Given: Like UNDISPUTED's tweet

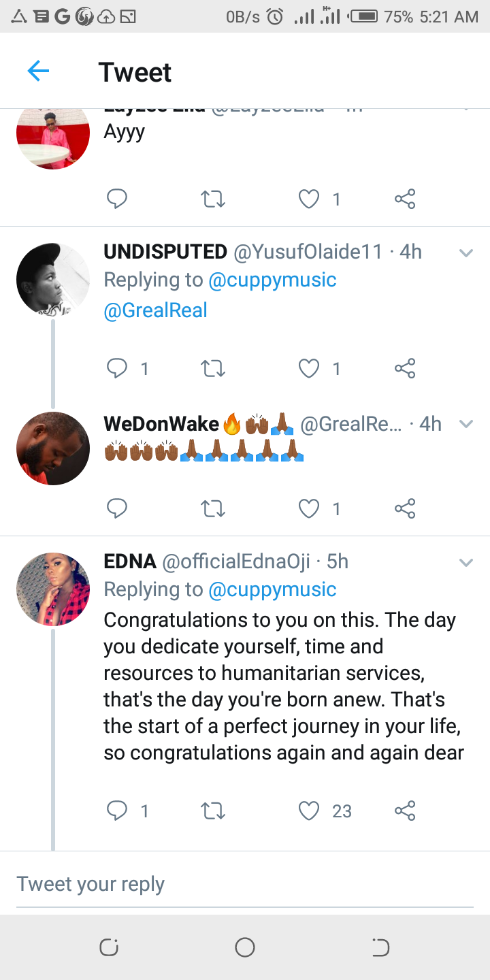Looking at the screenshot, I should (309, 368).
